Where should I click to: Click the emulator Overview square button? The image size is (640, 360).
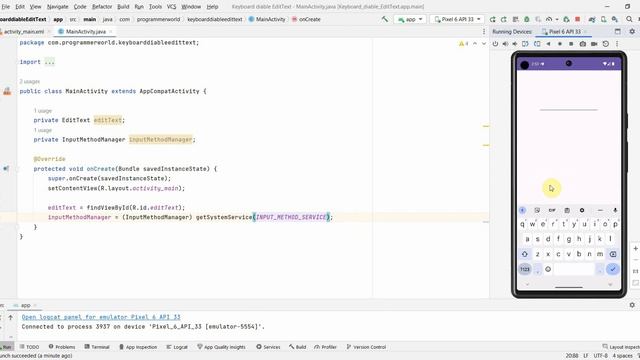pos(571,44)
